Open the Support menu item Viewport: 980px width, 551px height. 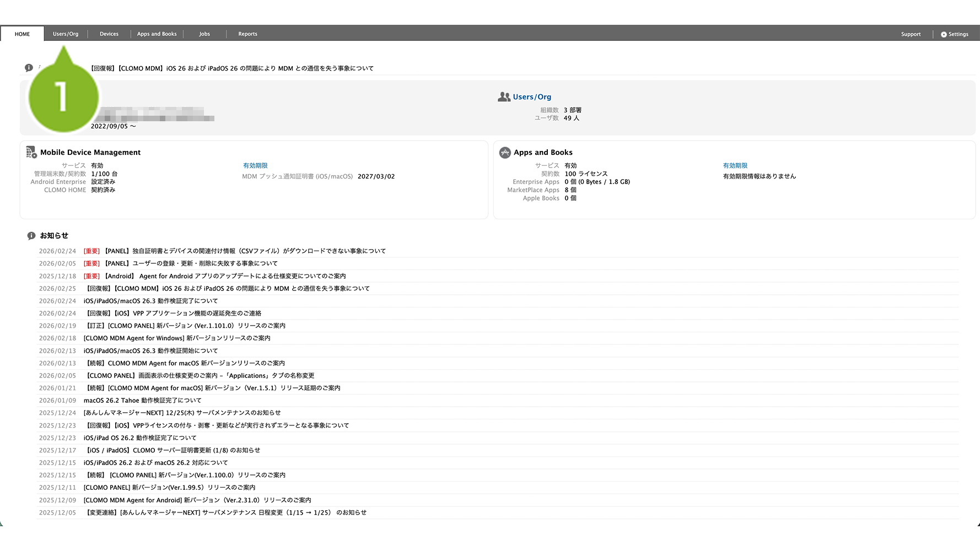tap(911, 34)
